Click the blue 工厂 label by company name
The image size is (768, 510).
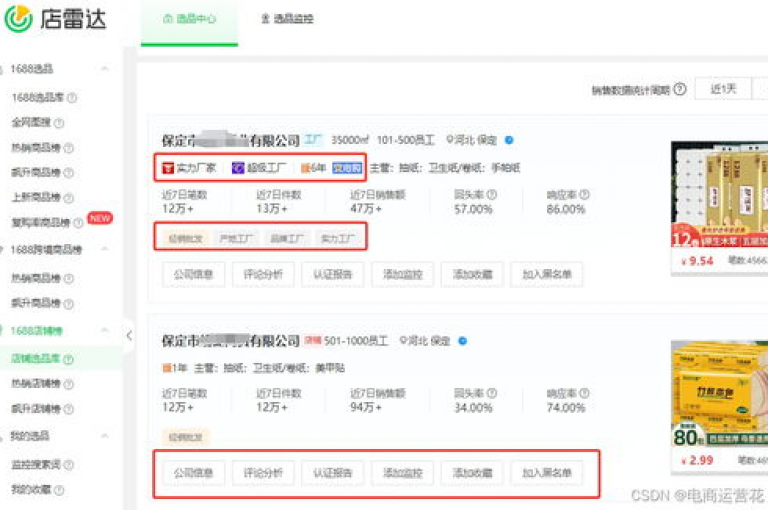pyautogui.click(x=313, y=140)
